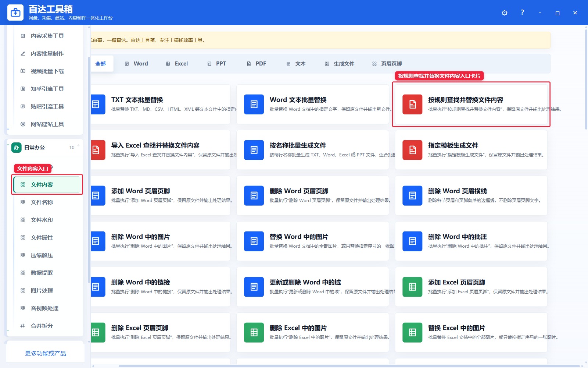Select 音视频处理 in the sidebar
The image size is (588, 368).
coord(47,308)
